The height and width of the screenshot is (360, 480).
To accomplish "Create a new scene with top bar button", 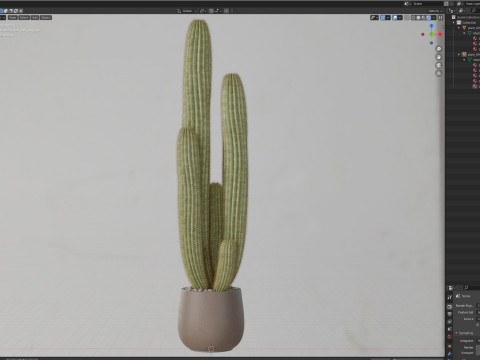I will point(446,4).
